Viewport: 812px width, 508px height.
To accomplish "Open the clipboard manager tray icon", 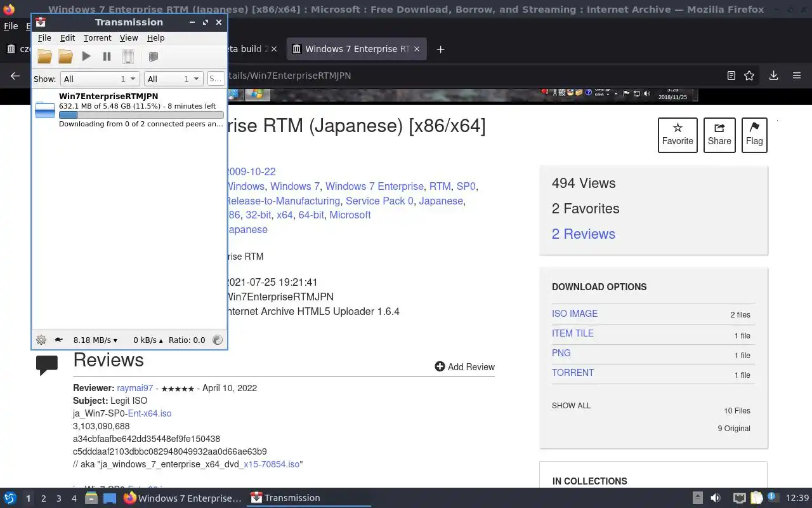I will pos(757,498).
